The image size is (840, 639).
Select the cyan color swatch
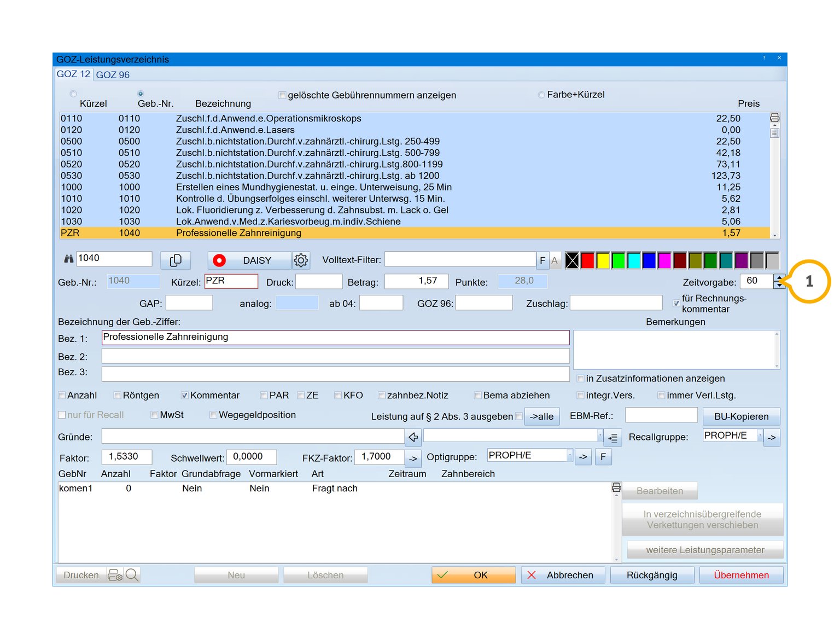click(634, 260)
